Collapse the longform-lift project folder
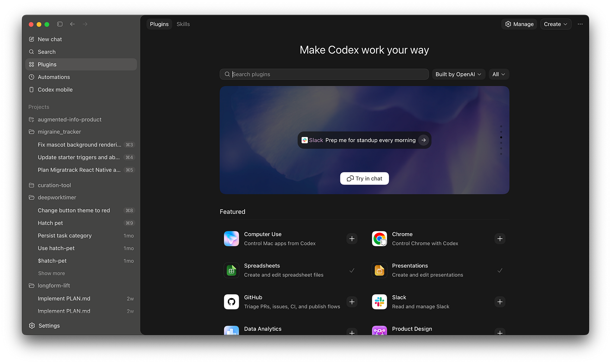Image resolution: width=611 pixels, height=364 pixels. point(31,286)
